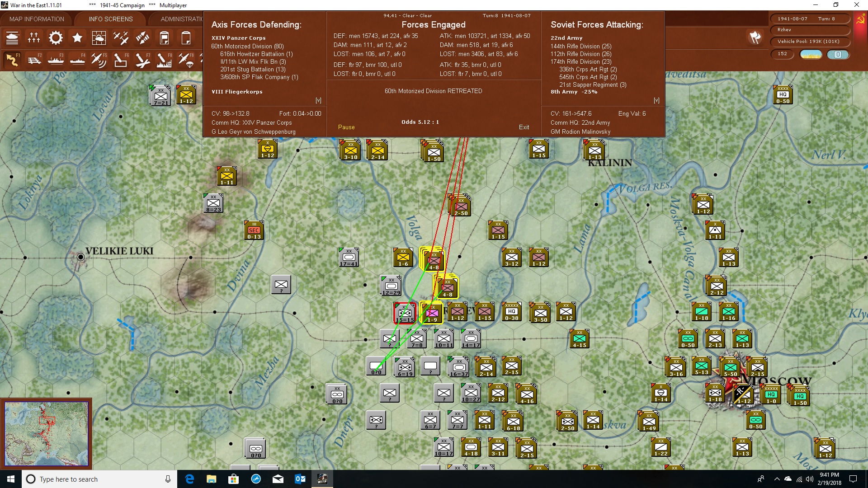Screen dimensions: 868x488
Task: Click VIII Fliegerkorps entry
Action: pyautogui.click(x=237, y=92)
